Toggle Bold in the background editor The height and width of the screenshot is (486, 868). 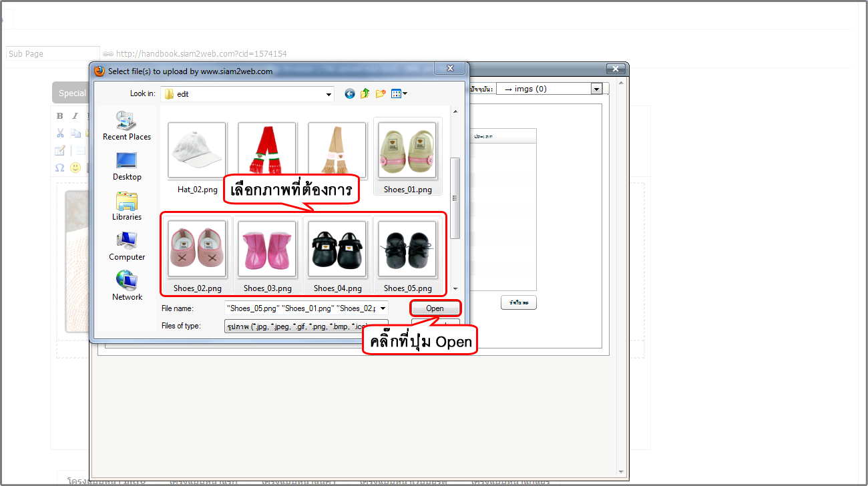pyautogui.click(x=60, y=116)
